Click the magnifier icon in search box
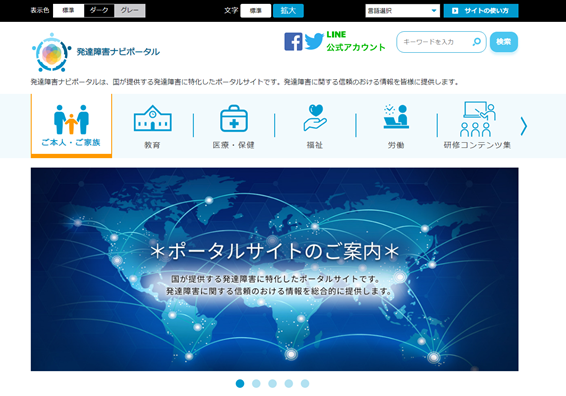This screenshot has height=396, width=566. pyautogui.click(x=476, y=42)
